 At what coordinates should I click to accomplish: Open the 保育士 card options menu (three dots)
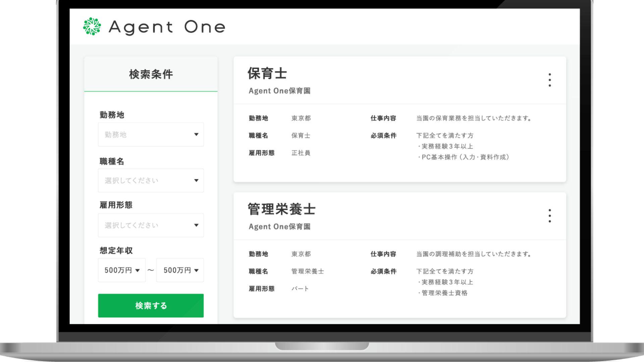tap(550, 80)
